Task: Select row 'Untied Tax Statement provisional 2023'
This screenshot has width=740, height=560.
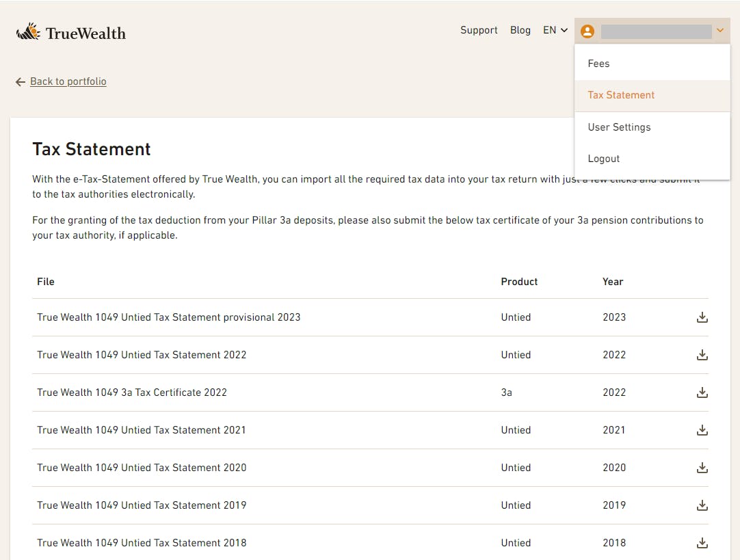Action: coord(370,317)
